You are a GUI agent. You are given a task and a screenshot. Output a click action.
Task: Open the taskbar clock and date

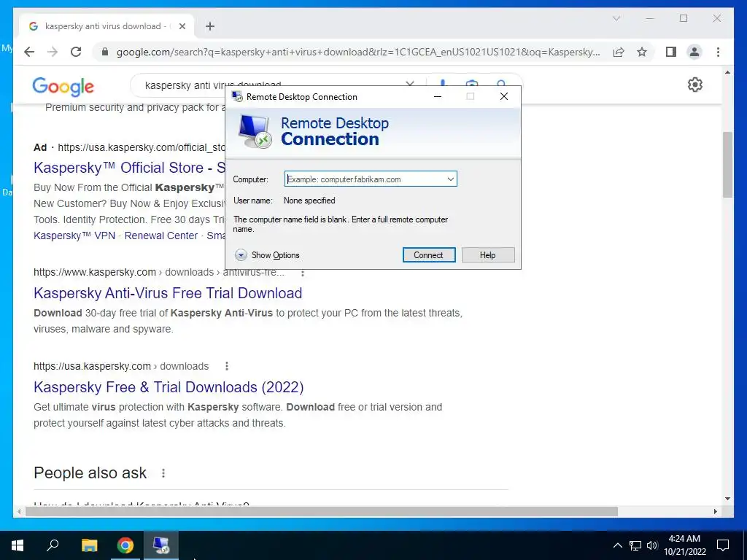(684, 545)
